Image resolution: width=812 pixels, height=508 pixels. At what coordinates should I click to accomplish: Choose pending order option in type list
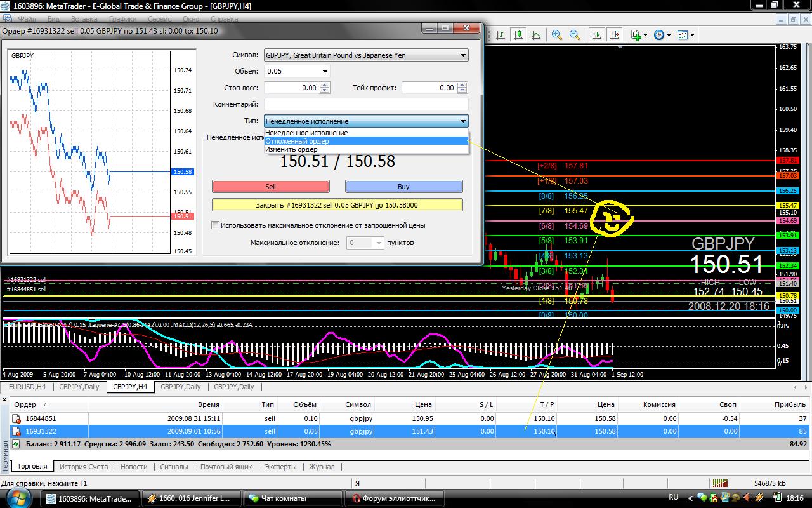point(366,141)
